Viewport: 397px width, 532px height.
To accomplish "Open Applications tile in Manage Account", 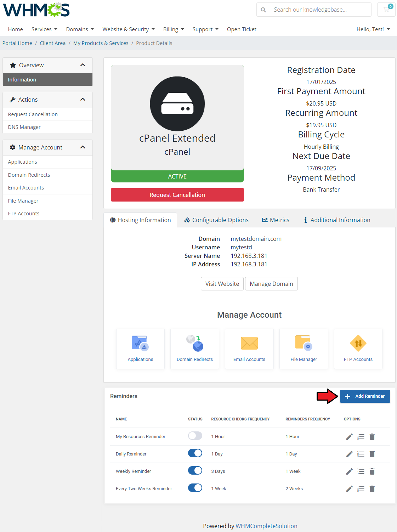I will (140, 349).
